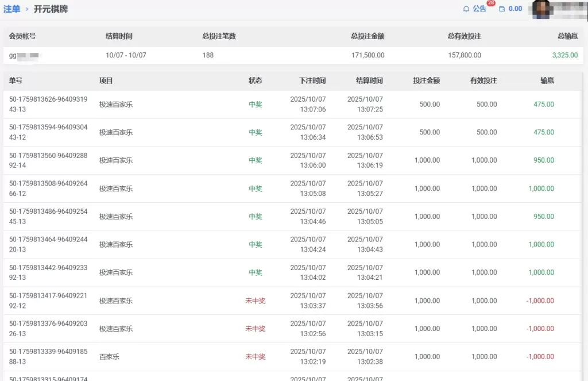588x381 pixels.
Task: Click the 0.00 wallet balance
Action: pyautogui.click(x=515, y=9)
